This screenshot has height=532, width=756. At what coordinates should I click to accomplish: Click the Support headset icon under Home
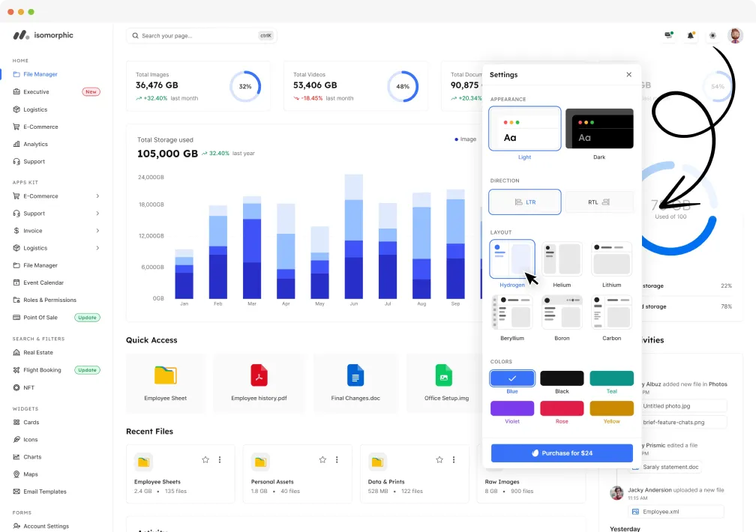point(16,161)
